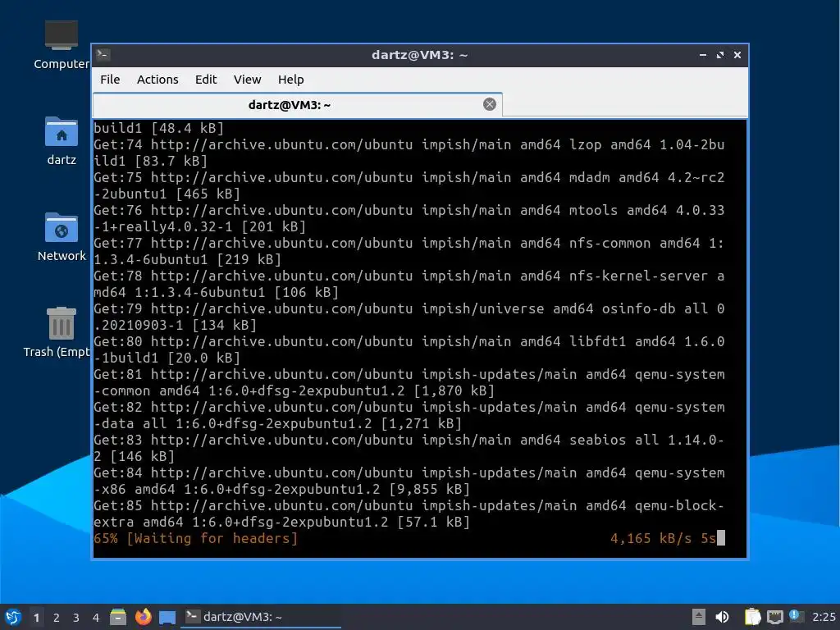Select the Computer desktop icon

pyautogui.click(x=61, y=45)
